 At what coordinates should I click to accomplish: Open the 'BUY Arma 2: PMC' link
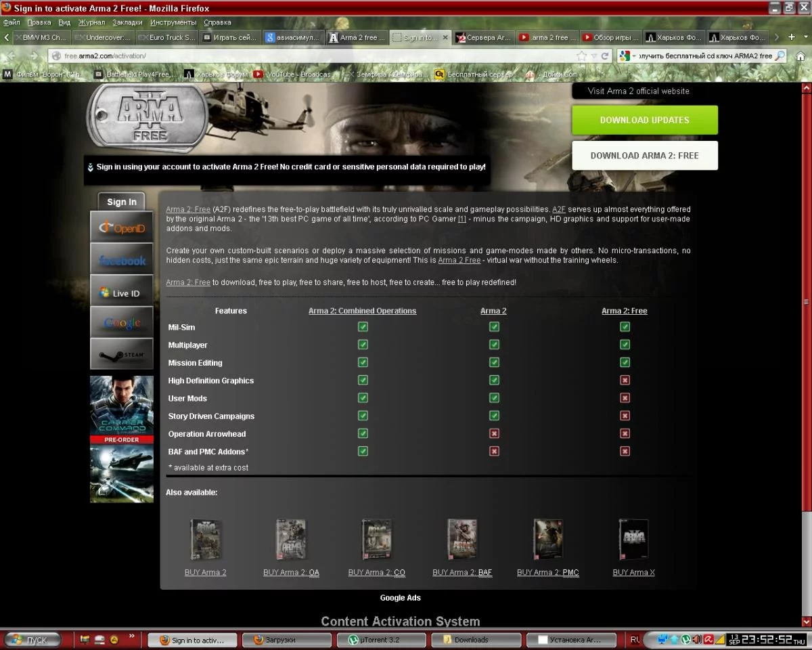click(x=548, y=572)
